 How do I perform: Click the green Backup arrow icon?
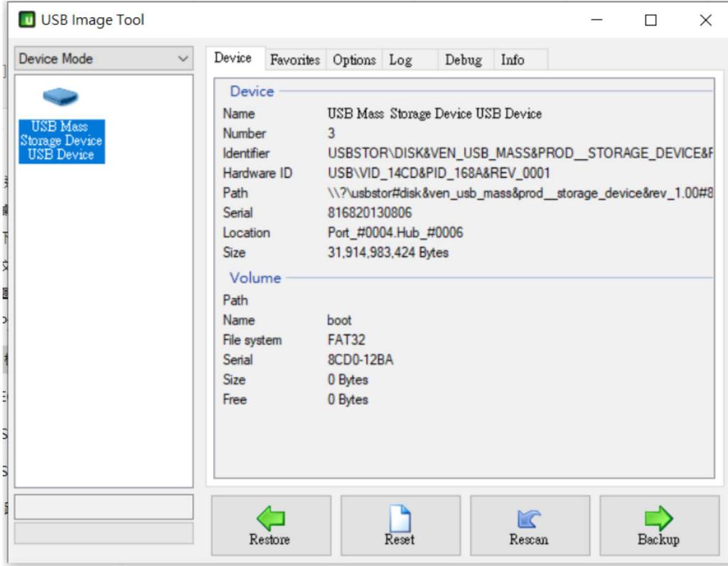click(658, 518)
